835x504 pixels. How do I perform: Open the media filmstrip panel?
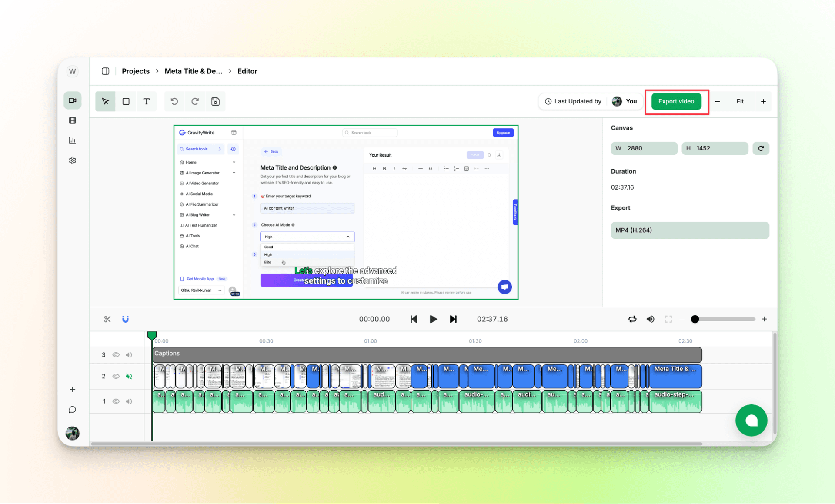pyautogui.click(x=72, y=120)
